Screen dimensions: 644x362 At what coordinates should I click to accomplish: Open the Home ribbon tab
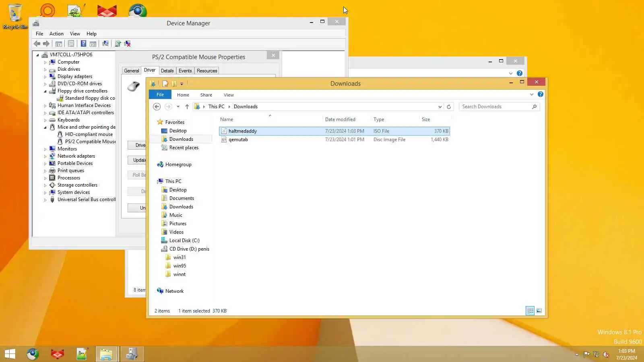pyautogui.click(x=183, y=95)
